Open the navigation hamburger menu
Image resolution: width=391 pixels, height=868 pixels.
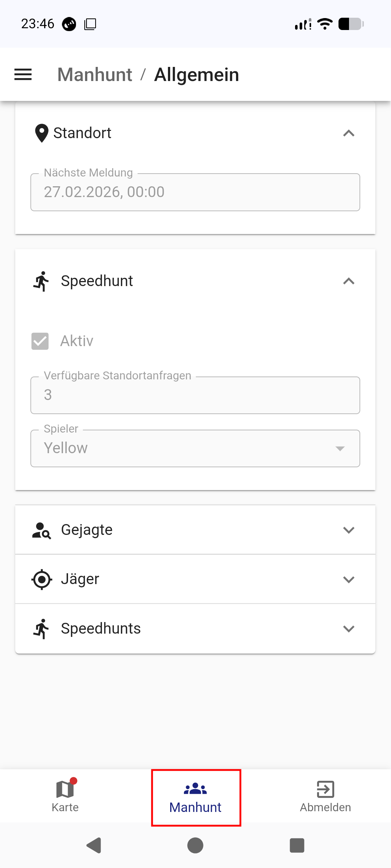[x=23, y=74]
